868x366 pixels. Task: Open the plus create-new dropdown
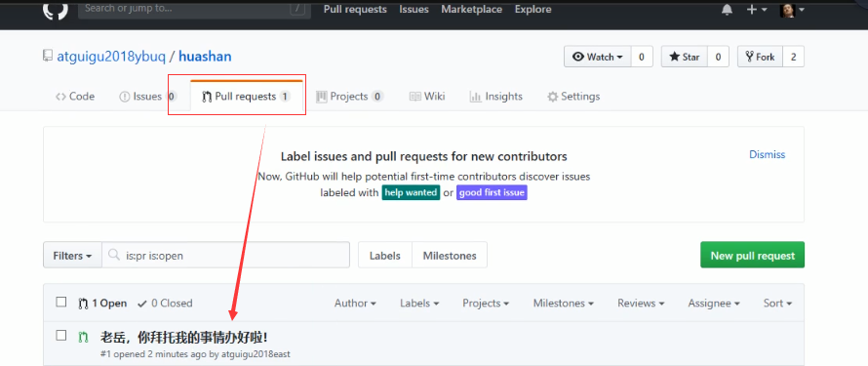757,10
